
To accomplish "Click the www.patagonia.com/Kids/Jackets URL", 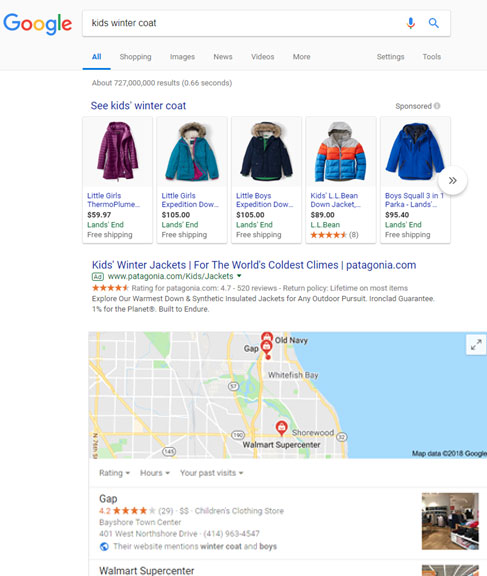I will (170, 276).
